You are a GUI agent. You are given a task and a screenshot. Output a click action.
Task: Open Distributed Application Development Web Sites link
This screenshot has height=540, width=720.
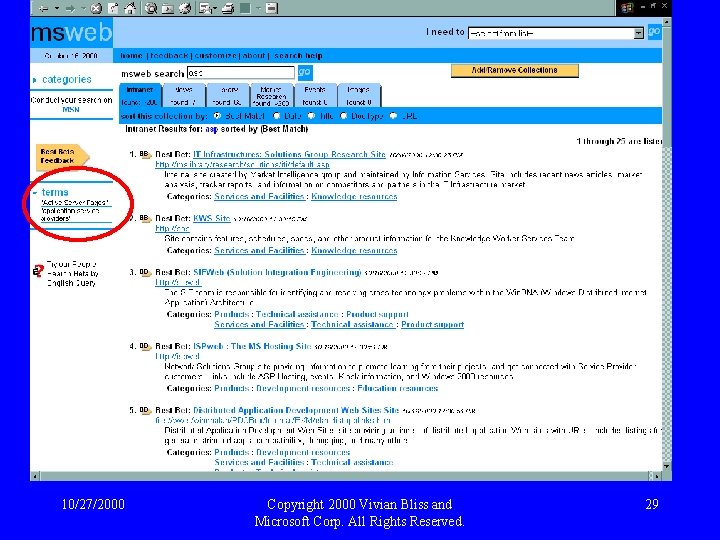[x=296, y=410]
